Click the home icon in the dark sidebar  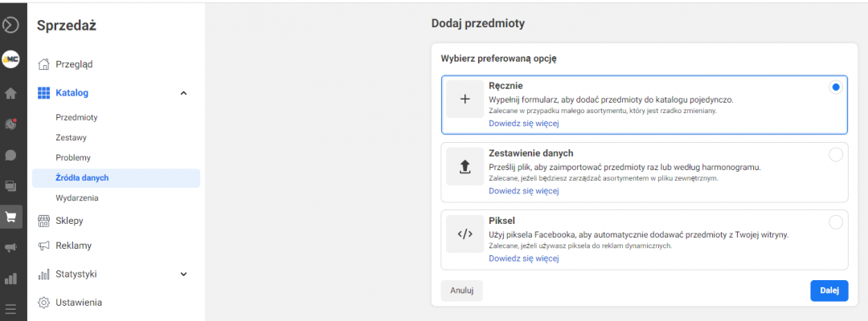point(11,93)
